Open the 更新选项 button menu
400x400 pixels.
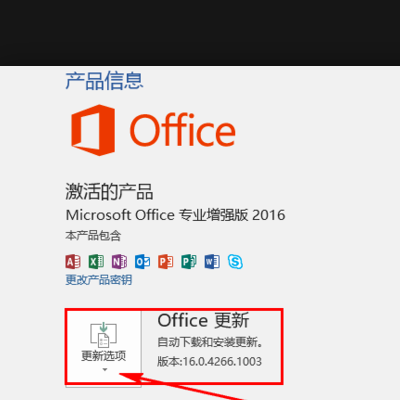(x=104, y=348)
